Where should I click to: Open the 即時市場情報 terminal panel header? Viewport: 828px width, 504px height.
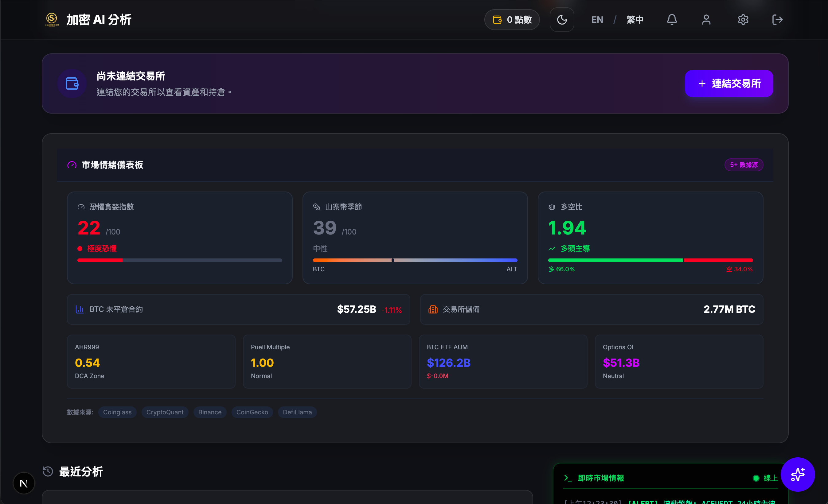tap(600, 478)
